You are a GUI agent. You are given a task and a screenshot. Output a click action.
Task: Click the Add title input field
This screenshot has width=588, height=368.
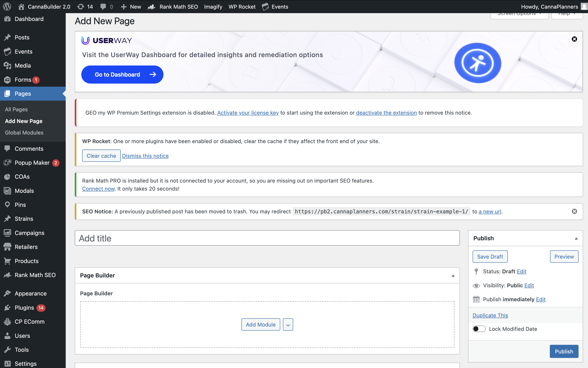click(x=267, y=238)
